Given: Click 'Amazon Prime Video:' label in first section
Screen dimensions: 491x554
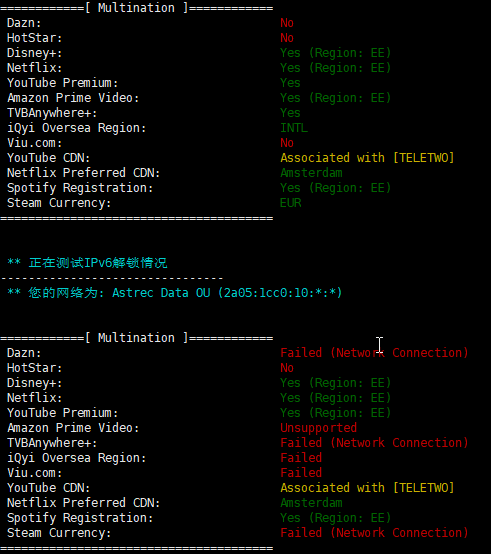Looking at the screenshot, I should (x=73, y=98).
